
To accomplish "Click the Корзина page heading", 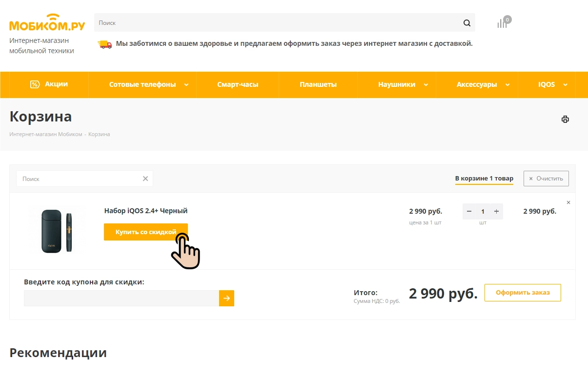I will point(41,117).
